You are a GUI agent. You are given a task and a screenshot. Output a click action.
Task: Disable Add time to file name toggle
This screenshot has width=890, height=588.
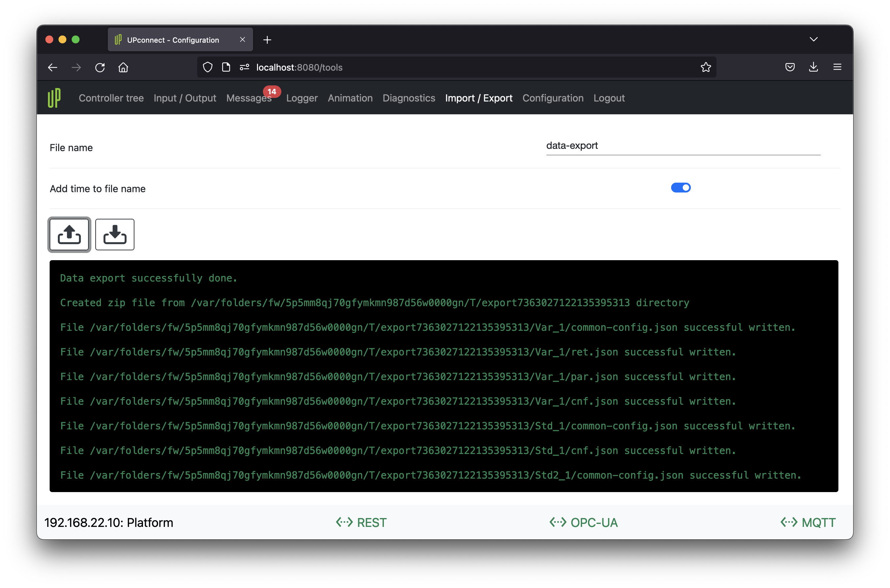(680, 188)
